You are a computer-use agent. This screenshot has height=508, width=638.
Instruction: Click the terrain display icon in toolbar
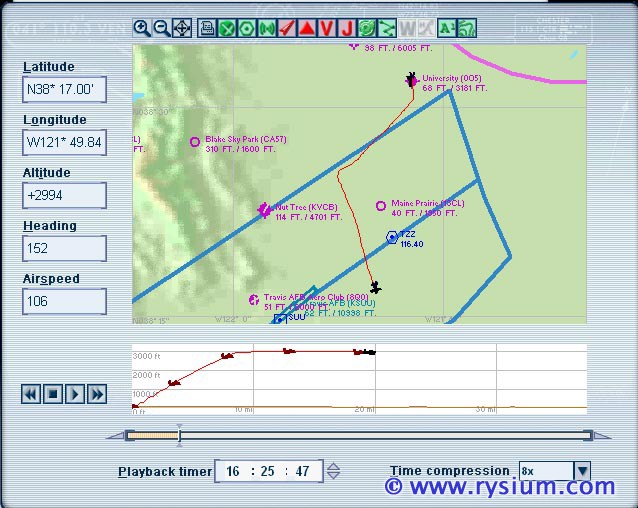[x=467, y=28]
